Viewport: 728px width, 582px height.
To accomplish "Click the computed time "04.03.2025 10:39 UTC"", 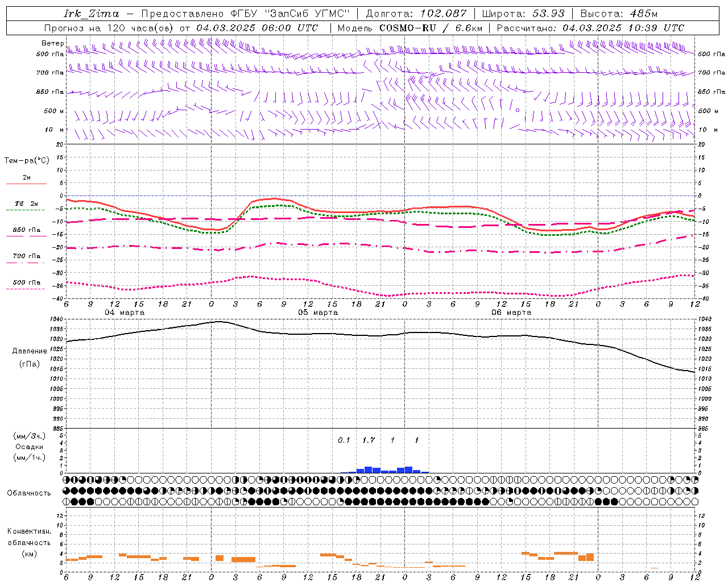I will 623,28.
